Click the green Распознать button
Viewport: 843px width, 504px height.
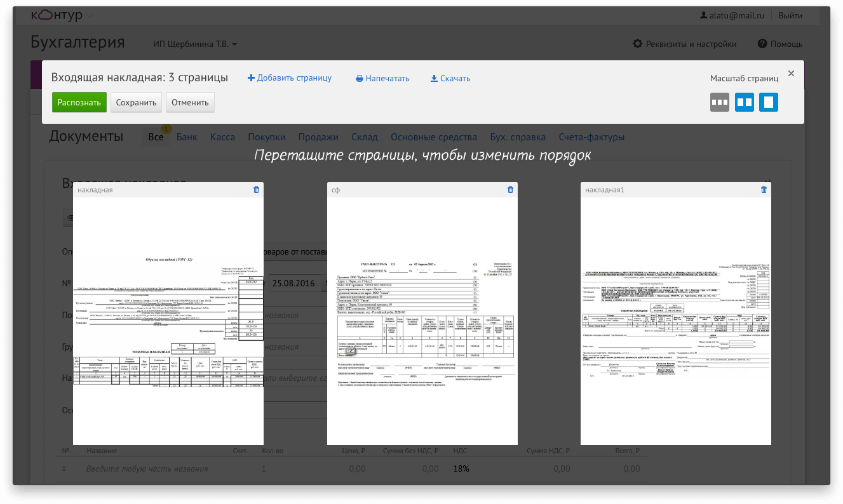coord(79,102)
